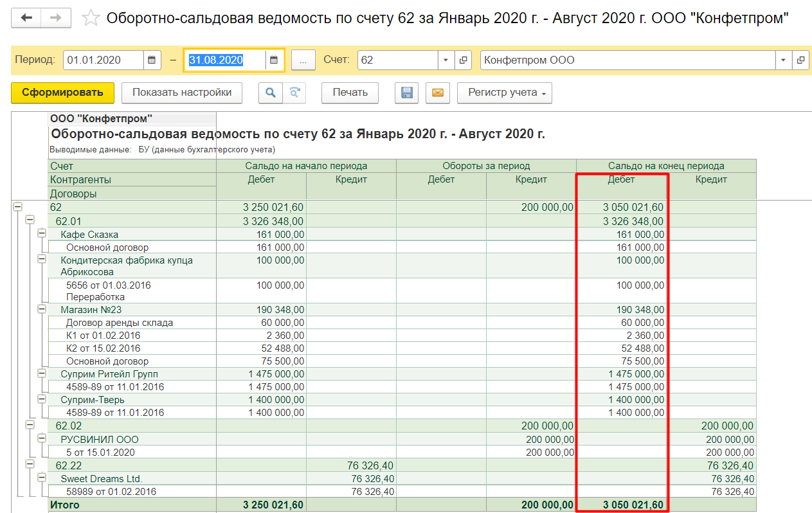Click the Сформировать button
Viewport: 812px width, 513px height.
coord(62,93)
